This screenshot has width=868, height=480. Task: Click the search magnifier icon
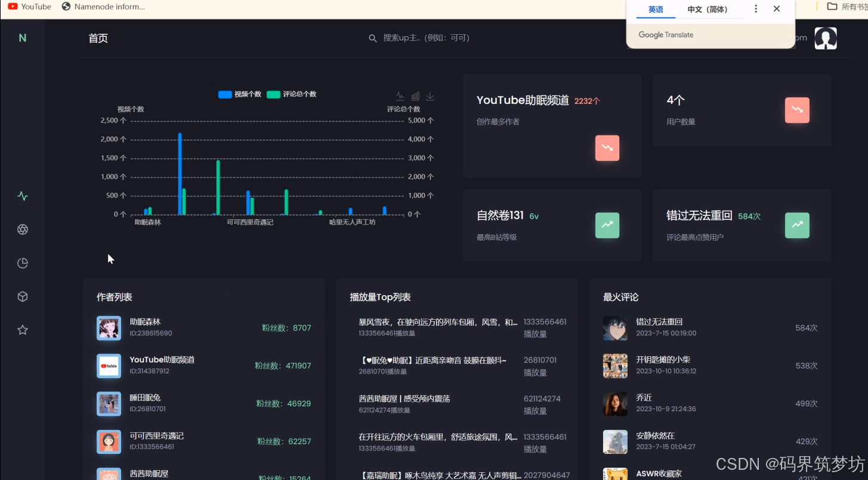point(373,38)
